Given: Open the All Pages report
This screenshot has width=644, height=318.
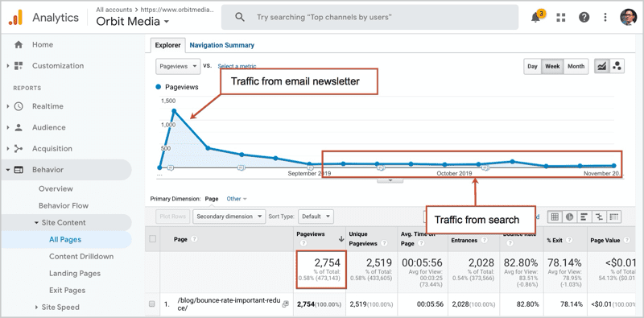Looking at the screenshot, I should point(65,240).
